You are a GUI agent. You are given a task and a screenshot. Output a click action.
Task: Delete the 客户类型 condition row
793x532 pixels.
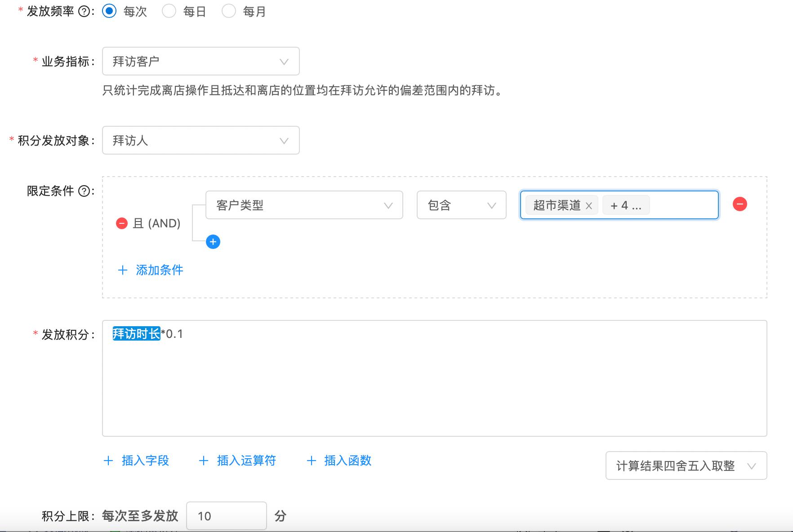(x=740, y=204)
